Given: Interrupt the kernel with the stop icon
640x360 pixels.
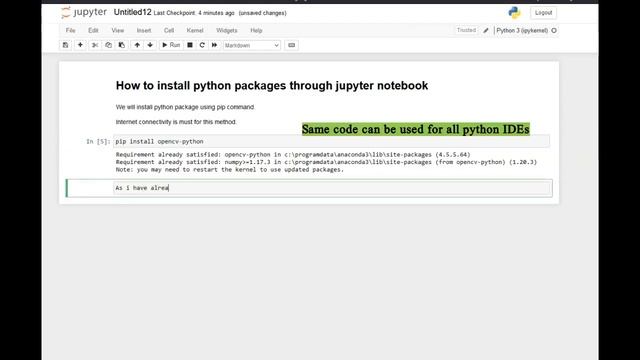Looking at the screenshot, I should pos(190,45).
